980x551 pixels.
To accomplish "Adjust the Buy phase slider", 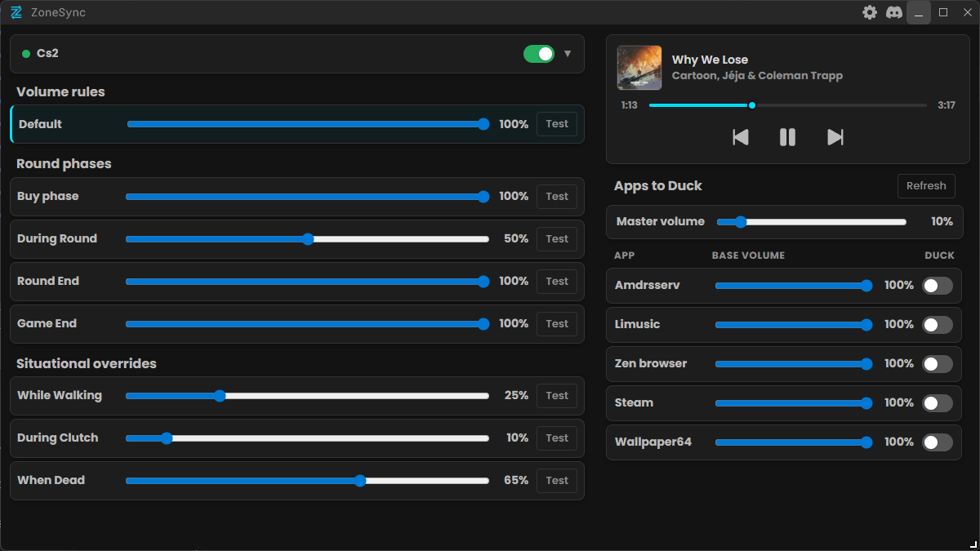I will tap(307, 196).
